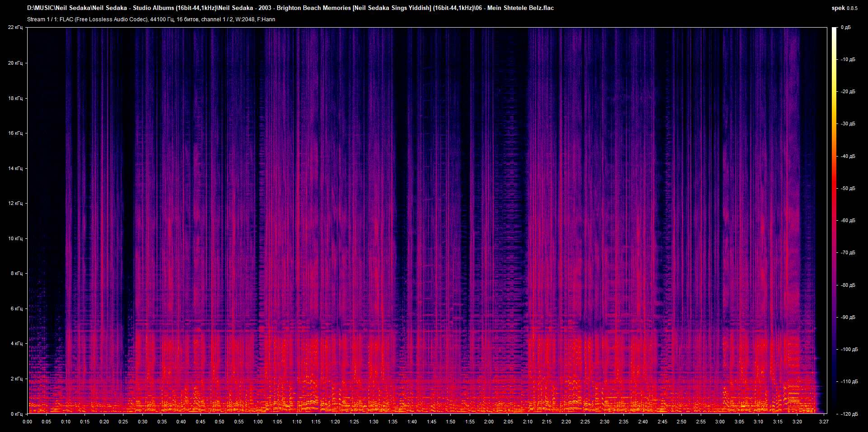Screen dimensions: 868x432
Task: Click the -60 dB legend label
Action: pos(848,221)
